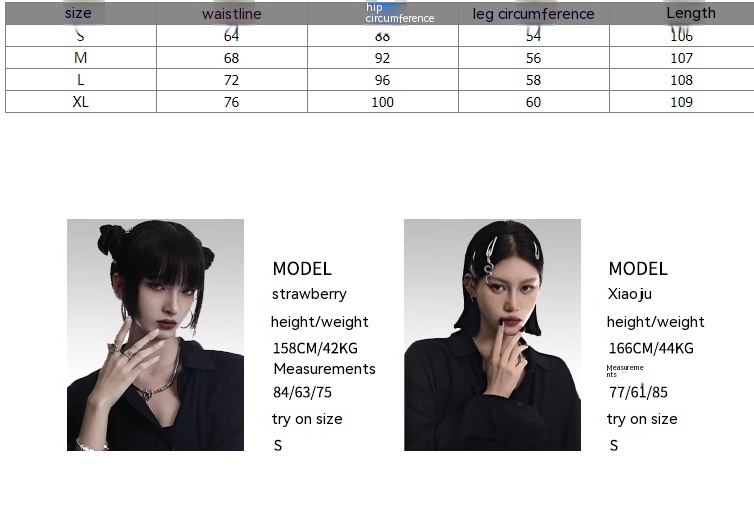Screen dimensions: 754x522
Task: Click the measurements value 84/63/75
Action: point(302,392)
